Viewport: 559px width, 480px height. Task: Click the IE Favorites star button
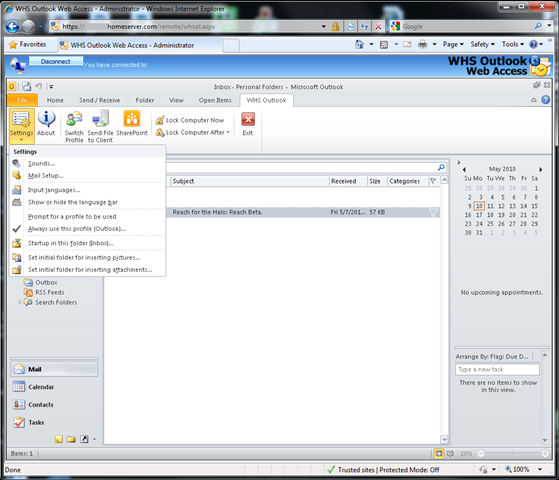click(28, 45)
